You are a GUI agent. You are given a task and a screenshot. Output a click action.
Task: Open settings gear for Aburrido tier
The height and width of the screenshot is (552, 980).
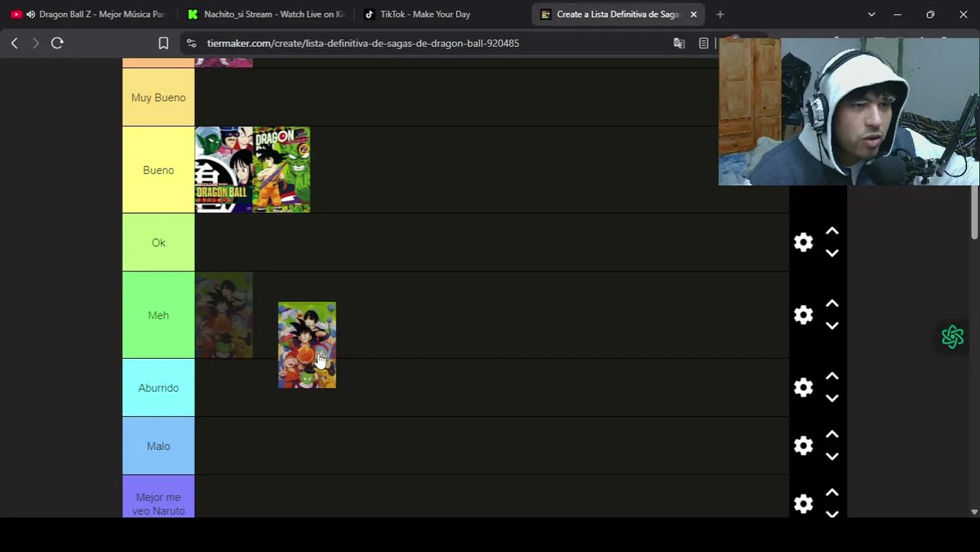coord(803,388)
